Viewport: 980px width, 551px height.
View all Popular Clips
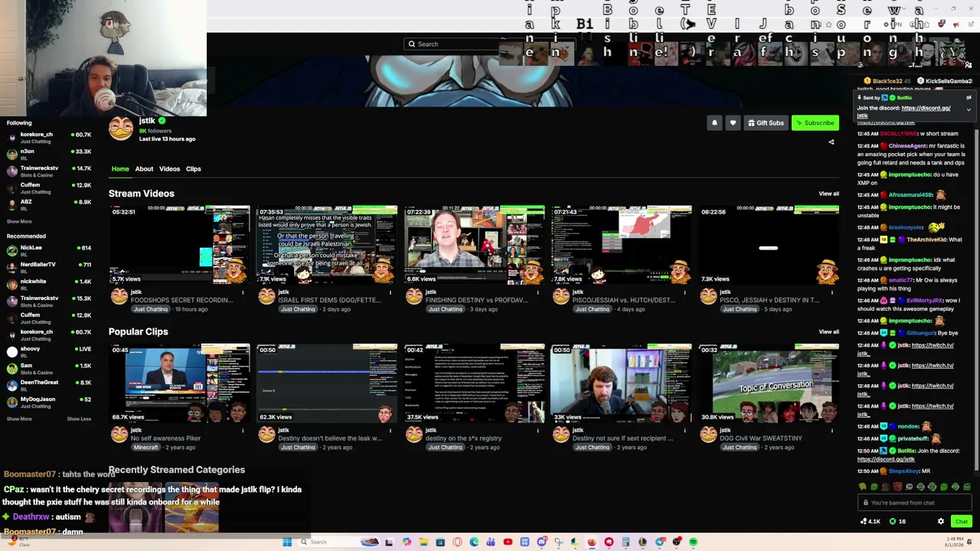[828, 331]
